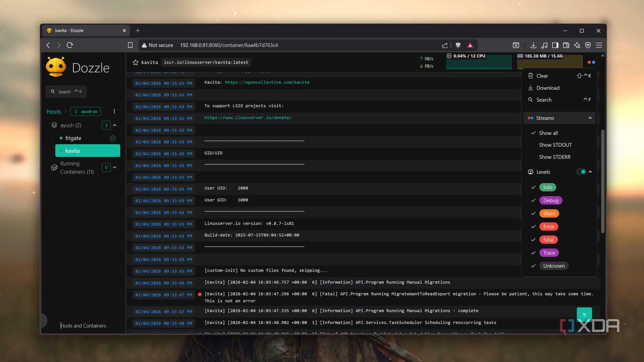Viewport: 644px width, 362px height.
Task: Click the Brave Rewards triangle icon
Action: (470, 45)
